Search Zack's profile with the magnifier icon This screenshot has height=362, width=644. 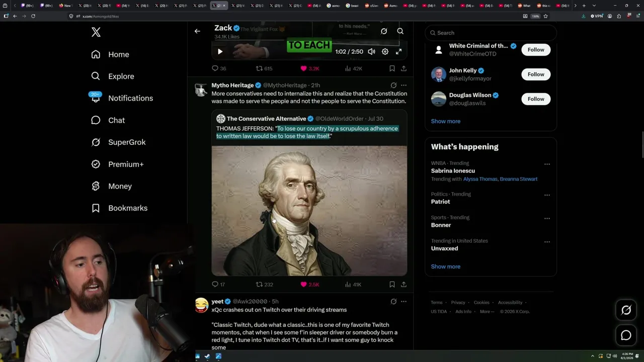click(x=400, y=31)
